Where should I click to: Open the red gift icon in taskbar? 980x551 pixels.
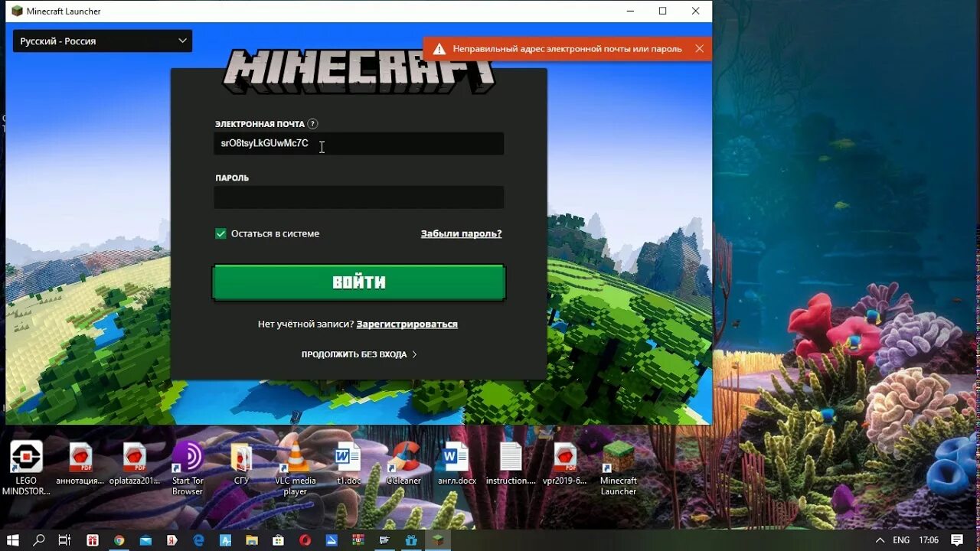[92, 540]
